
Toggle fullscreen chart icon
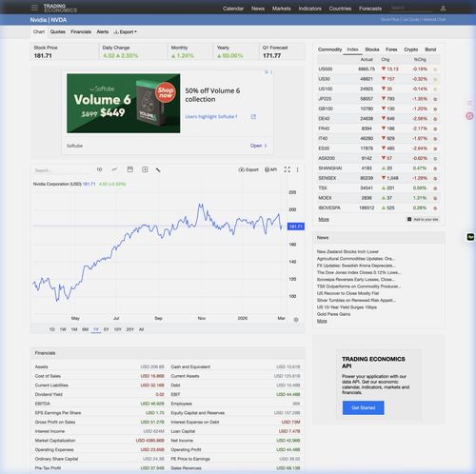coord(288,169)
